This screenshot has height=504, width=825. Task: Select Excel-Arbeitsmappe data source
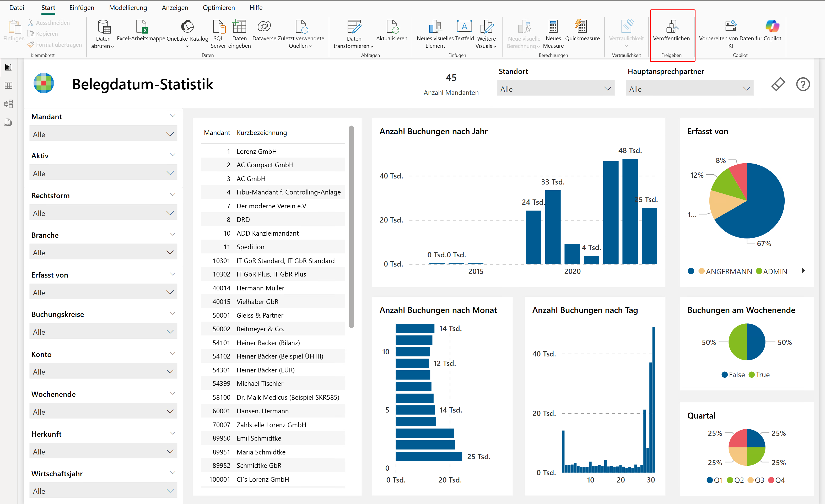pos(141,31)
